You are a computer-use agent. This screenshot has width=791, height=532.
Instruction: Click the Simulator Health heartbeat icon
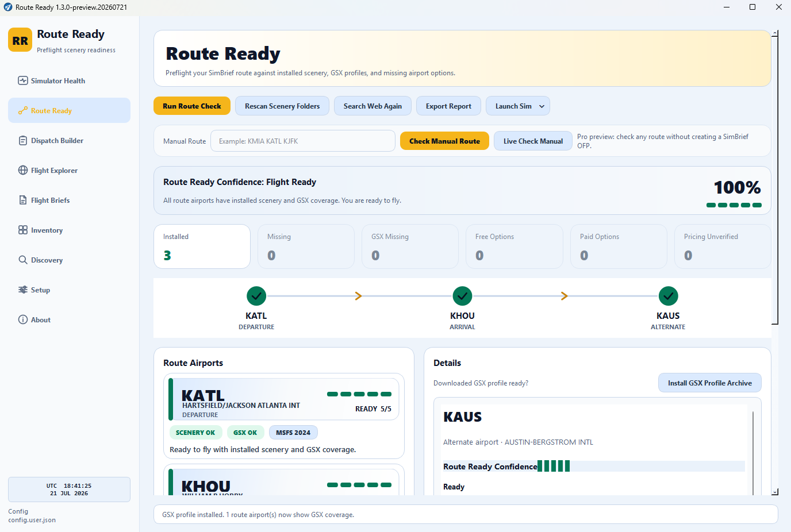23,80
